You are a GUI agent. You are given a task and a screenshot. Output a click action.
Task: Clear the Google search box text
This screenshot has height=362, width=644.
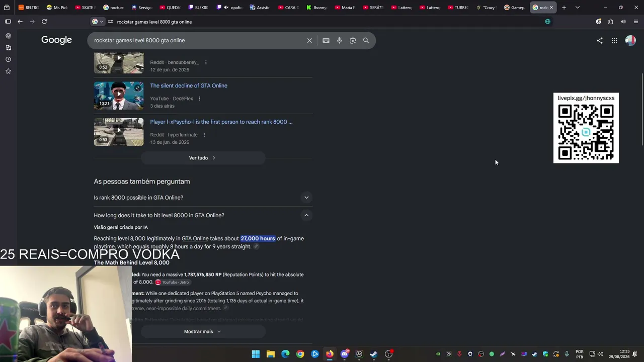pos(309,41)
